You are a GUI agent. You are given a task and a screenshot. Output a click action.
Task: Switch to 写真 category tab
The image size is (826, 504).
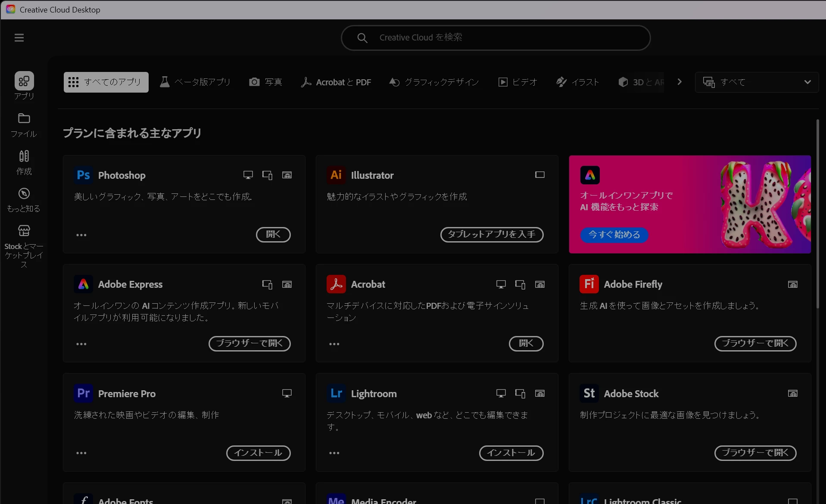click(265, 82)
